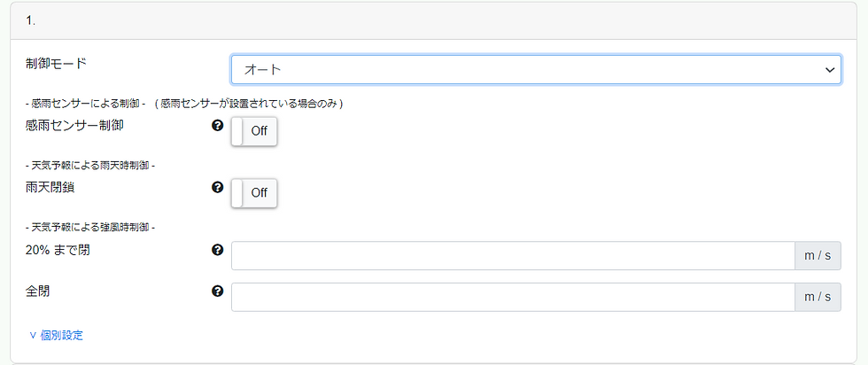Click the 全閉 label text

[39, 291]
